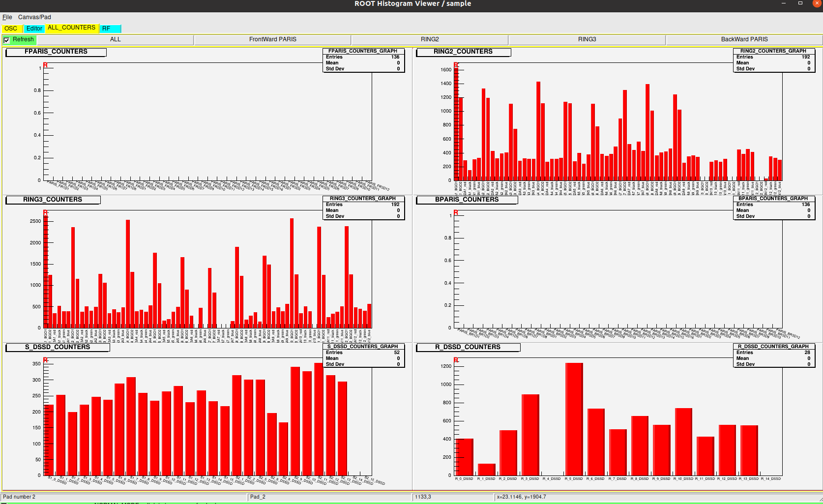The height and width of the screenshot is (504, 823).
Task: Click the R_5_DSSD bar in R_DSSD histogram
Action: tap(574, 418)
